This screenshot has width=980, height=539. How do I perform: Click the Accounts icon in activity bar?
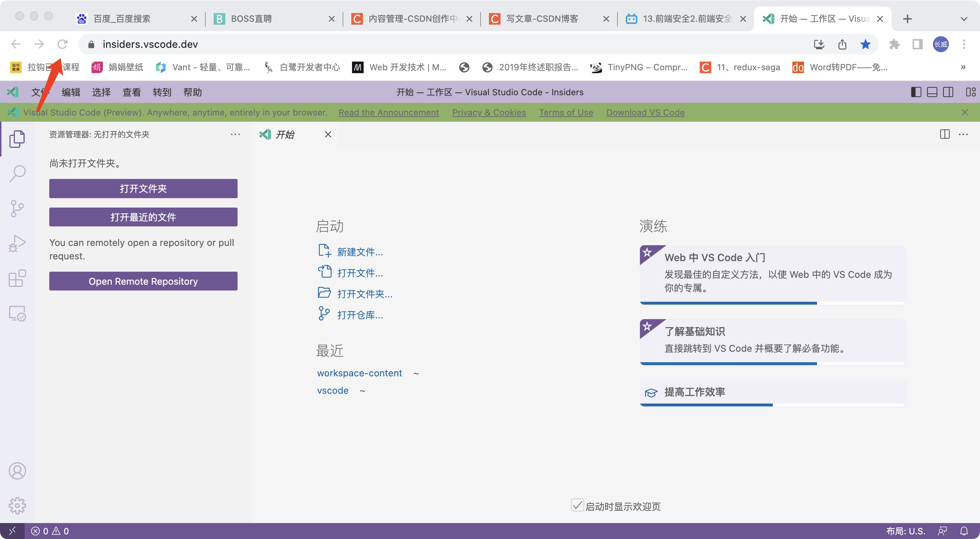(17, 471)
